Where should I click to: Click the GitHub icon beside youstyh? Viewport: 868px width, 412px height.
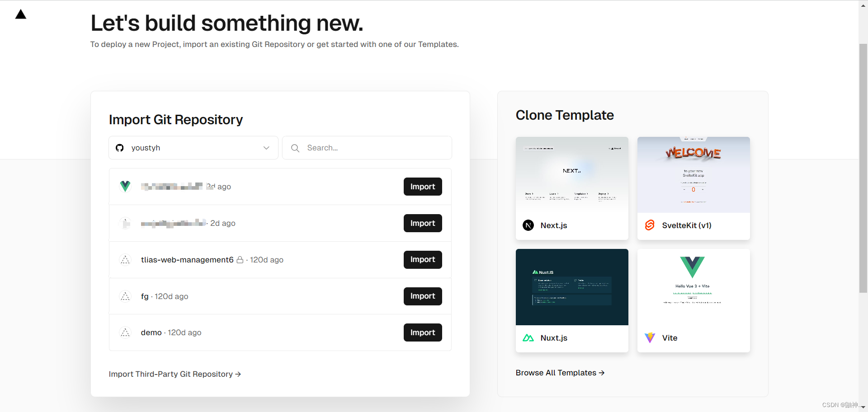pos(120,148)
